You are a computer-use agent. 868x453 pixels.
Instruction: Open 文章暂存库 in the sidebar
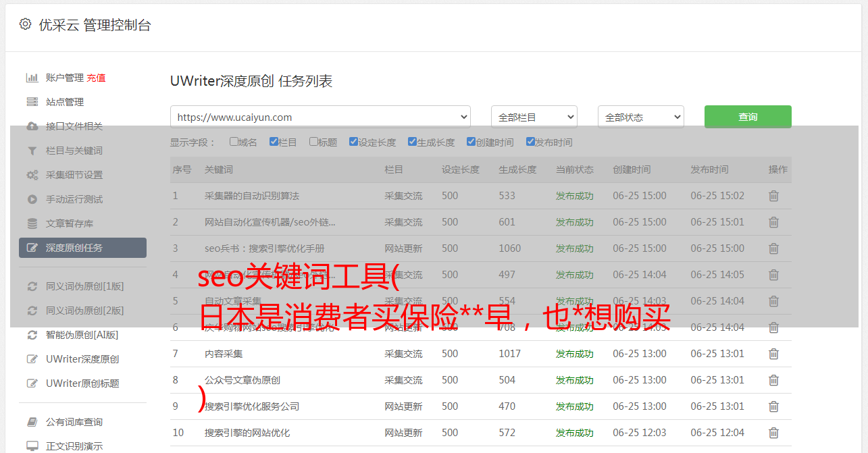coord(70,223)
